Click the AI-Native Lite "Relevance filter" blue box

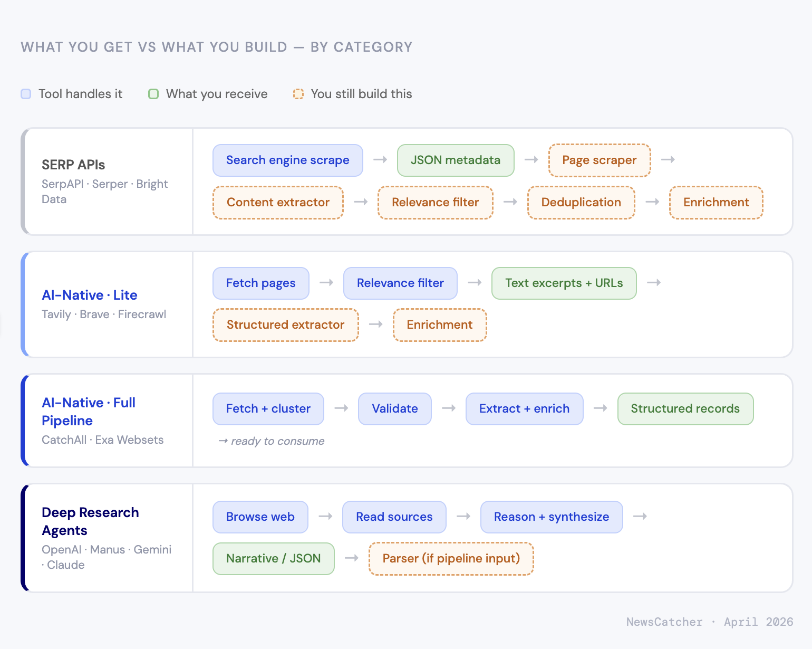tap(401, 283)
